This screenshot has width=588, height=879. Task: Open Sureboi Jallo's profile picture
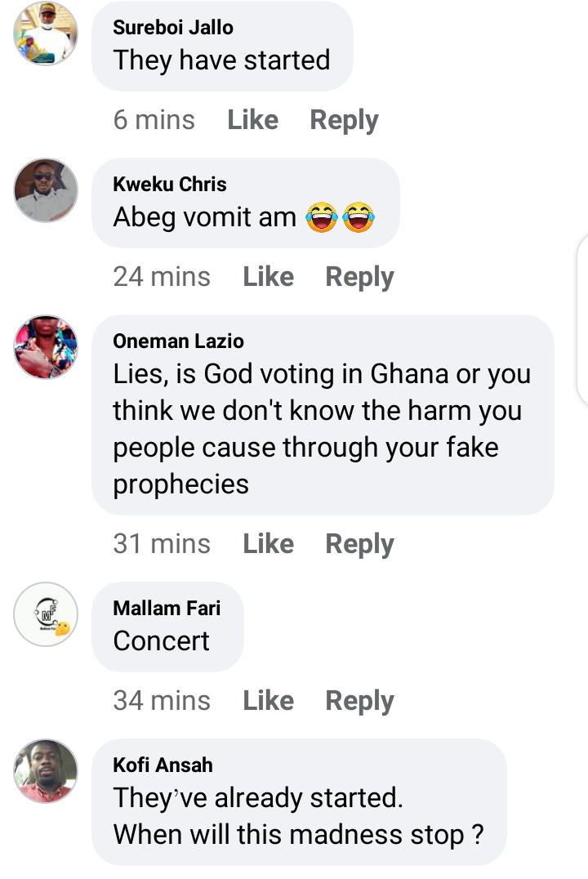[47, 33]
